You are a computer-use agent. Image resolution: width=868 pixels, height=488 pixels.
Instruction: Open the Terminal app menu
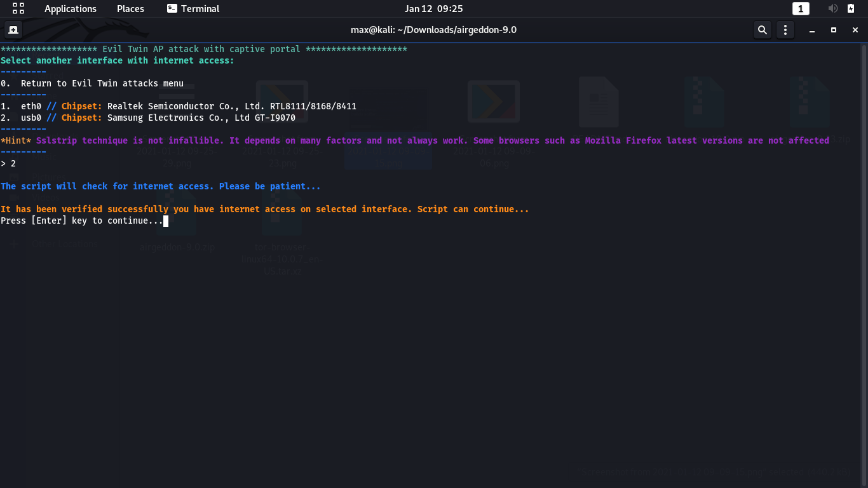click(193, 8)
